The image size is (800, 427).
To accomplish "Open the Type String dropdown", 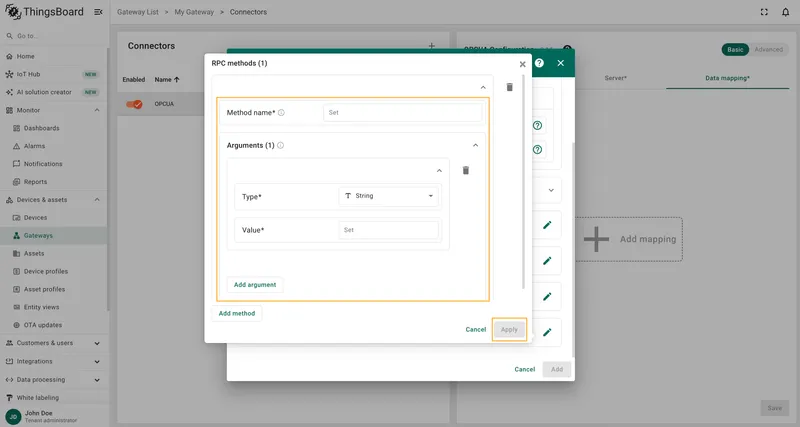I will pyautogui.click(x=388, y=196).
